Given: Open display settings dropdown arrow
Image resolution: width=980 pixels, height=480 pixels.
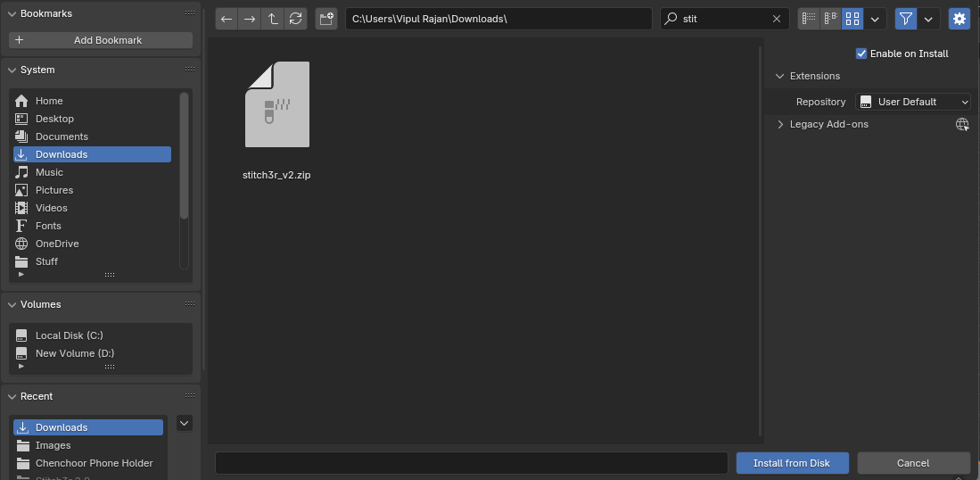Looking at the screenshot, I should 875,19.
